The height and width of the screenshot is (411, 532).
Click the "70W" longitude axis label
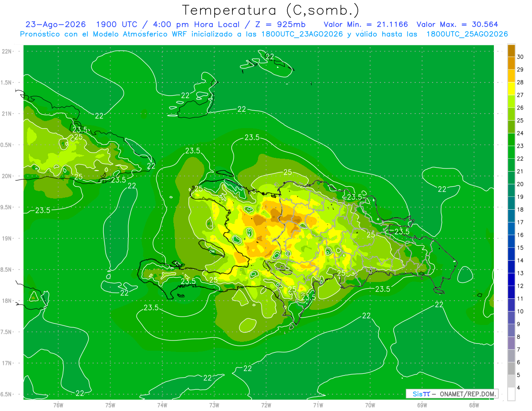point(370,405)
